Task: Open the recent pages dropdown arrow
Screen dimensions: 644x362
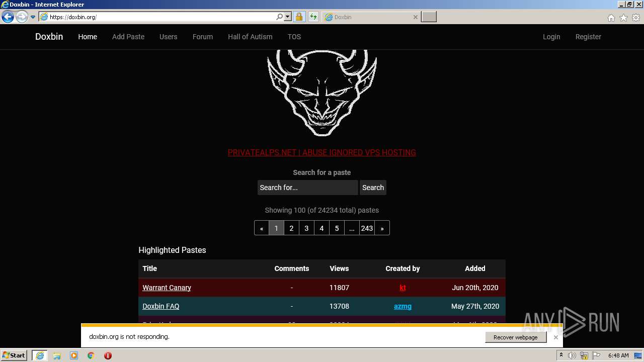Action: (33, 17)
